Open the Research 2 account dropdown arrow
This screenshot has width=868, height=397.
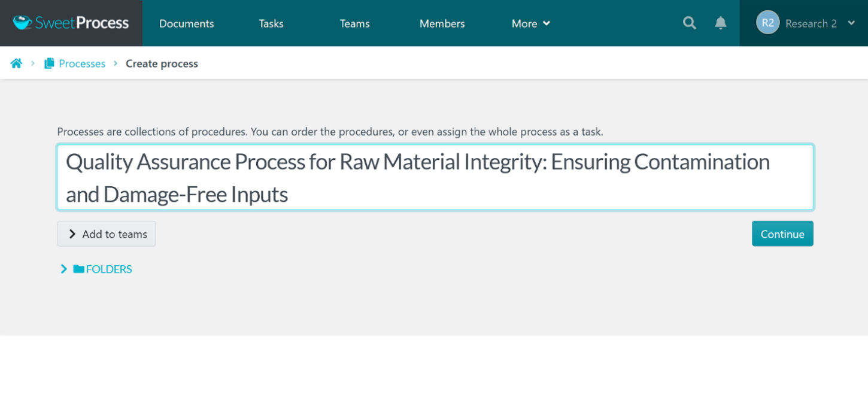click(851, 23)
